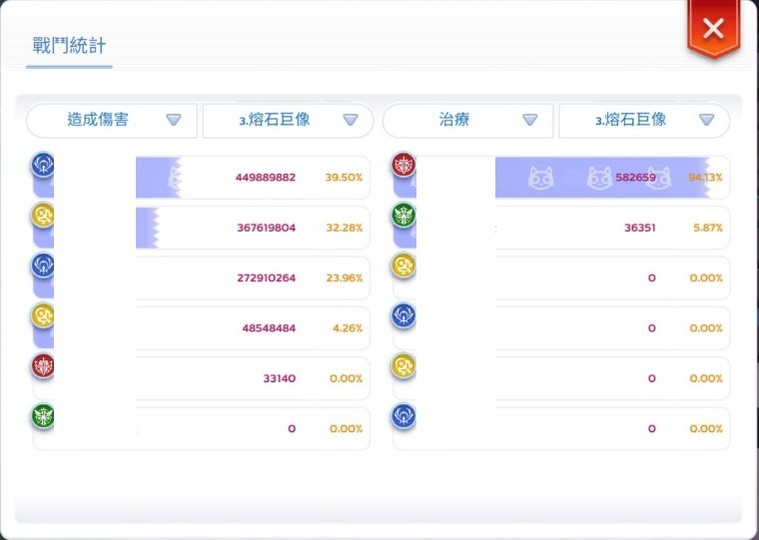This screenshot has width=759, height=540.
Task: Click the healing value 36351
Action: click(640, 228)
